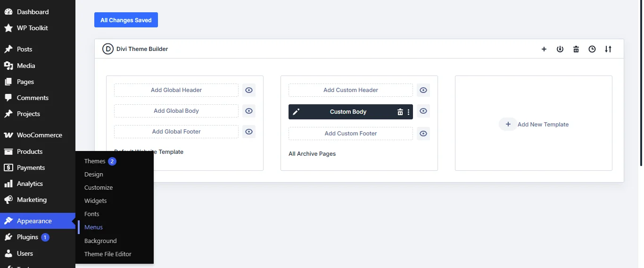Click the Divi circular D logo
Screen dimensions: 644x268
(108, 49)
